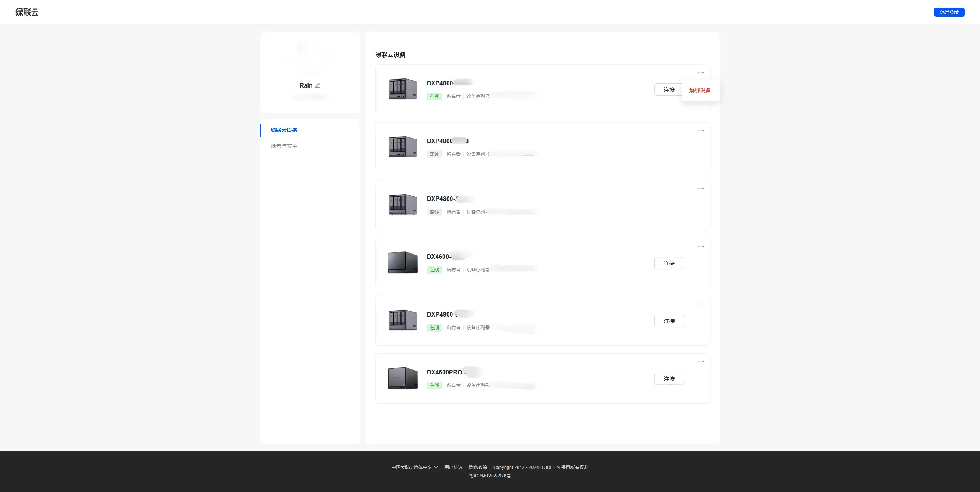This screenshot has width=980, height=492.
Task: Open more options for DX4600PRO device
Action: tap(701, 362)
